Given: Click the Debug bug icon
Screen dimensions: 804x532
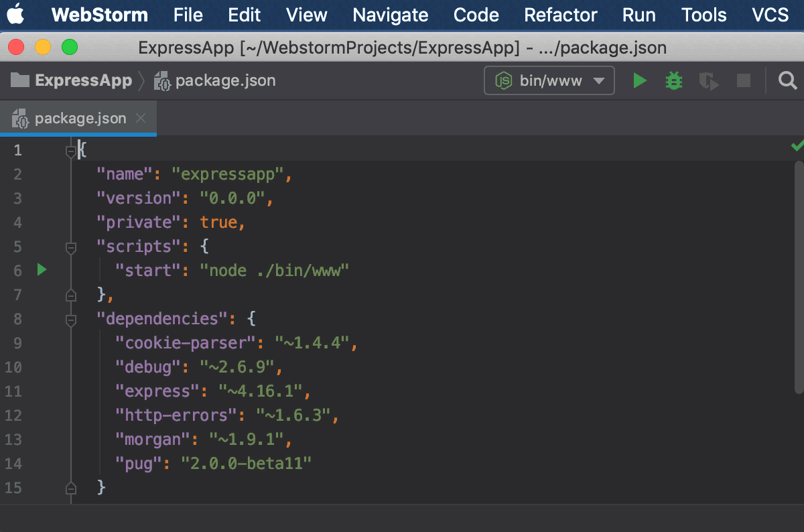Looking at the screenshot, I should tap(673, 81).
